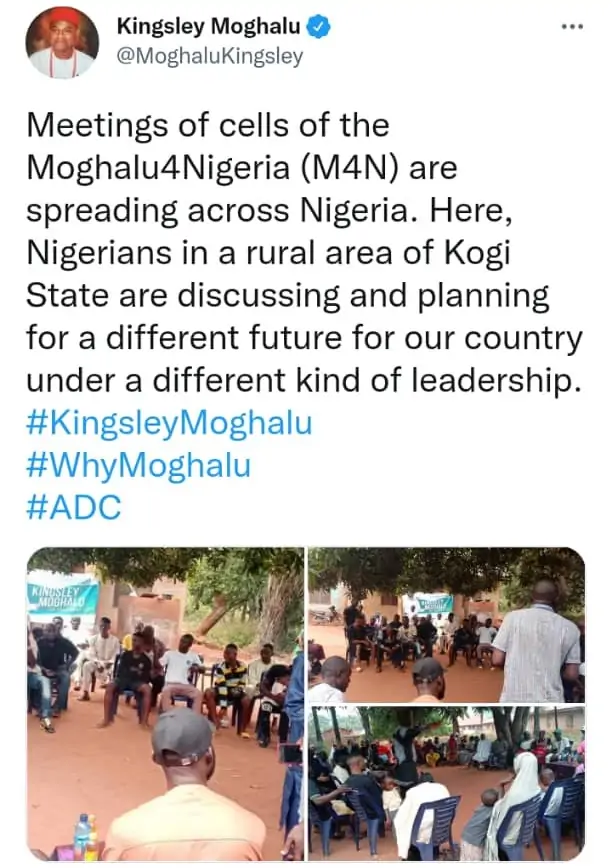Follow the #WhyMoghalu hashtag link
The width and height of the screenshot is (612, 868).
[x=138, y=465]
